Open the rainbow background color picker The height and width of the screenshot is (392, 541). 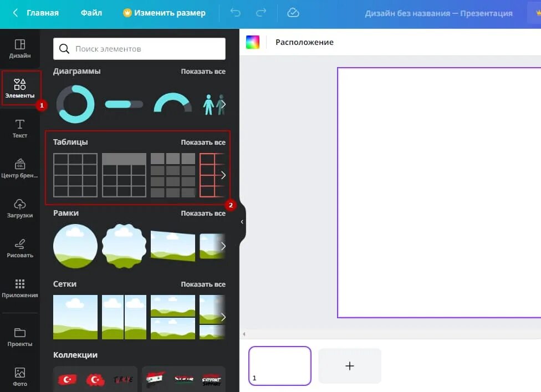click(x=253, y=42)
